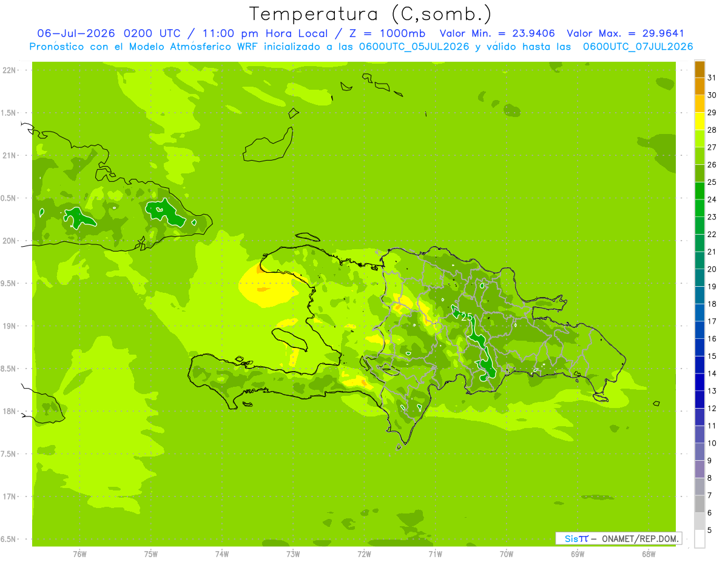This screenshot has width=728, height=562.
Task: Pick the orange swatch between 30 and 31
Action: (x=699, y=87)
